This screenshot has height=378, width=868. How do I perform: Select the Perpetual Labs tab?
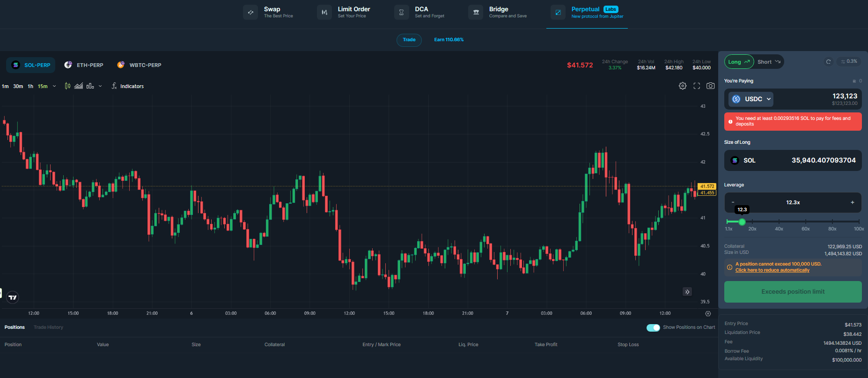pos(587,12)
